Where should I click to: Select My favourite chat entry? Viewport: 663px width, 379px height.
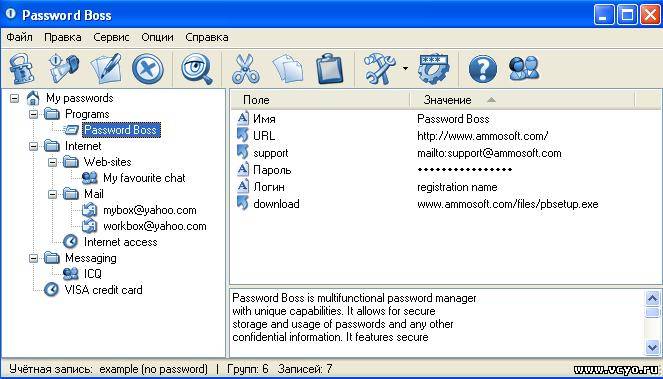[144, 178]
